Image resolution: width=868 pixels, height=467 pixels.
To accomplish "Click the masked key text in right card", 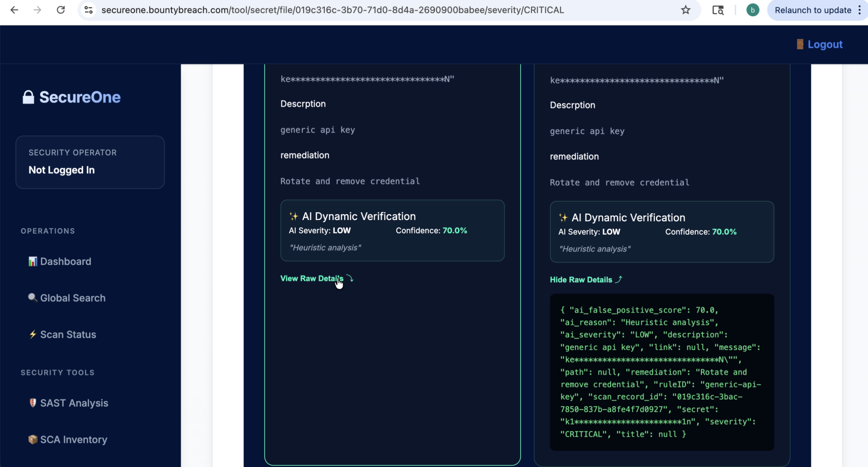I will tap(637, 80).
